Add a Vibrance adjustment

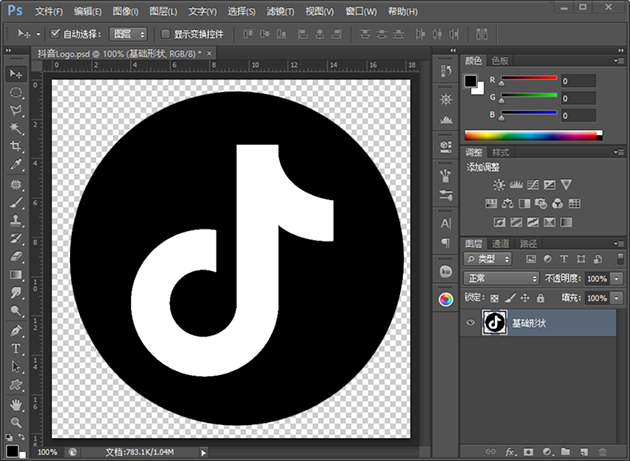click(566, 185)
